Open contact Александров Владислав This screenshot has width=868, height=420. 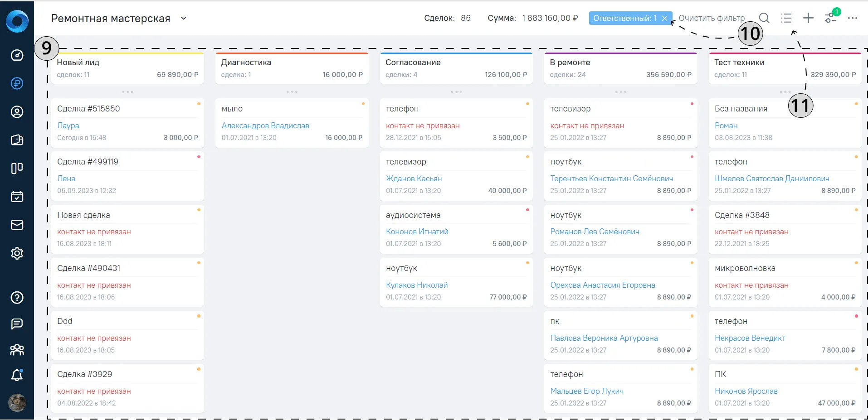coord(265,126)
